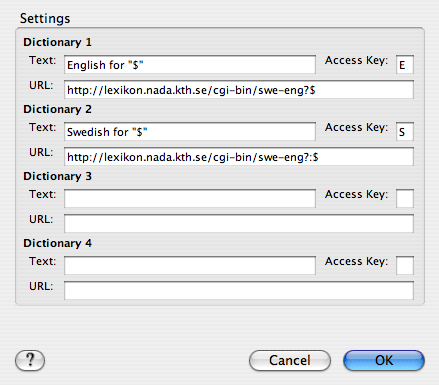Screen dimensions: 439x385
Task: Edit the Dictionary 2 Text field
Action: click(190, 132)
